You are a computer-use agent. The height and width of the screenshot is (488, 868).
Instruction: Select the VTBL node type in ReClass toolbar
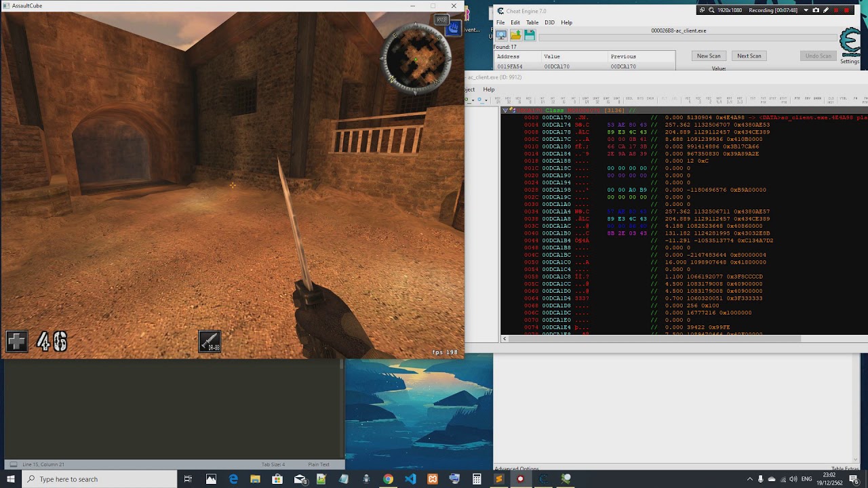click(x=843, y=98)
